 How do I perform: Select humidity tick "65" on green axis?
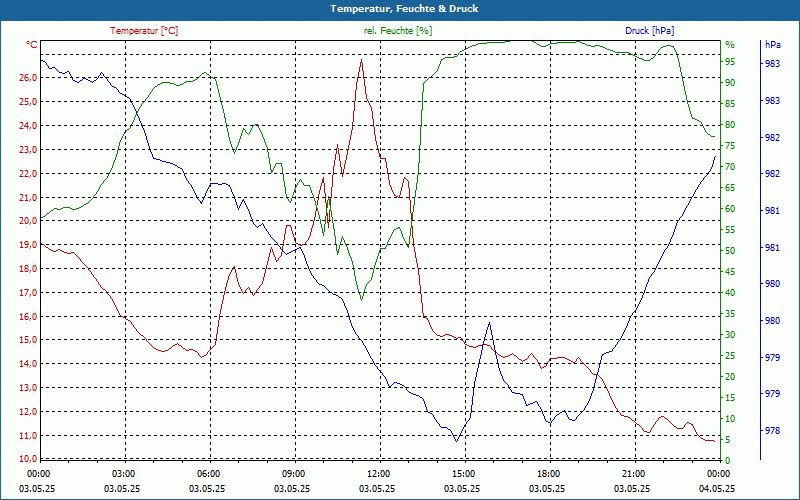pyautogui.click(x=730, y=188)
